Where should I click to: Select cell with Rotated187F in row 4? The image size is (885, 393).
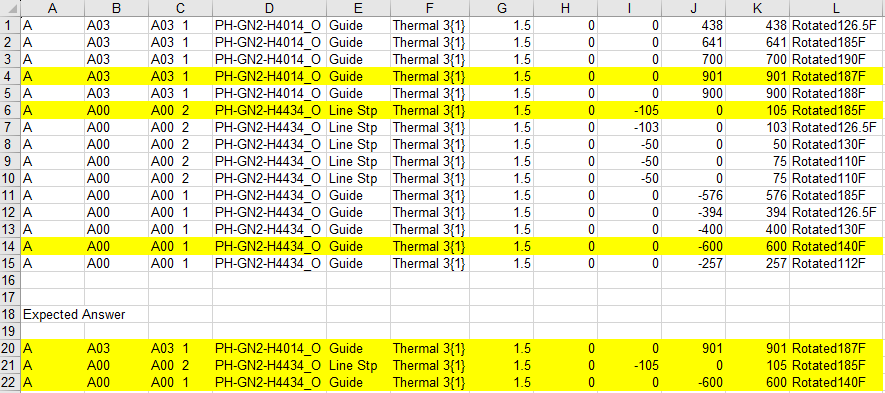pyautogui.click(x=836, y=76)
